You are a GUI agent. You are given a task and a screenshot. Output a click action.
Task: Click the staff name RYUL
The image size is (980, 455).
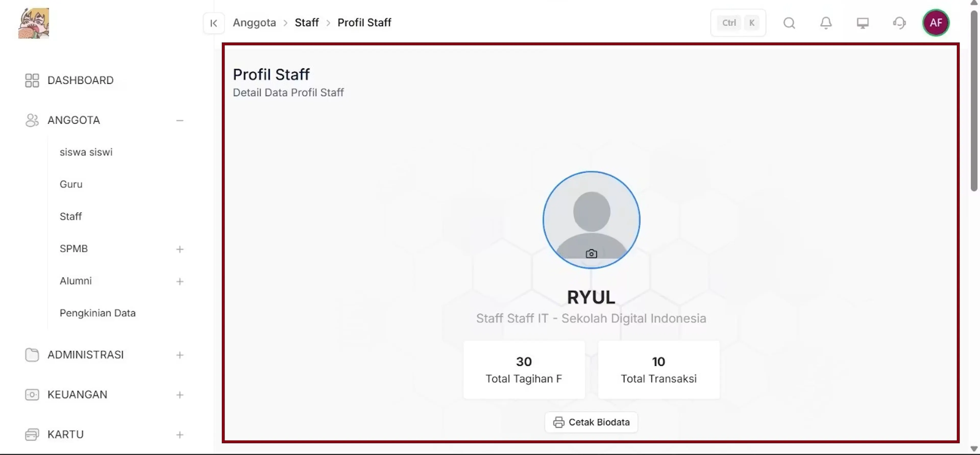[x=591, y=298]
